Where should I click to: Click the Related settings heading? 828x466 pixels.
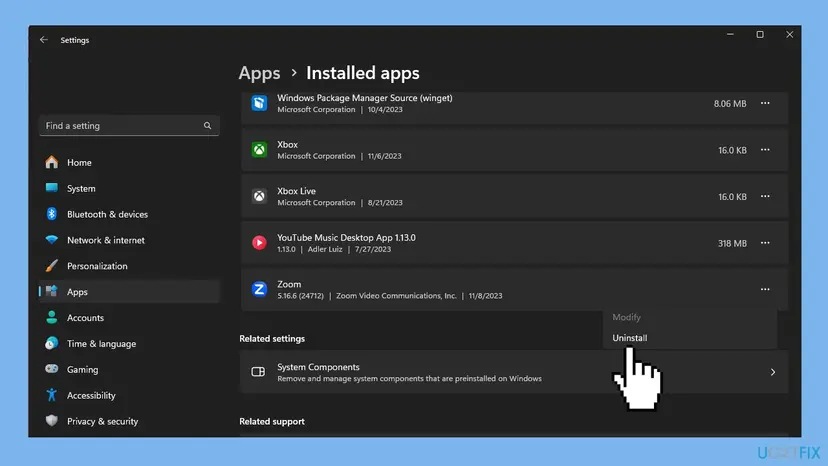[x=272, y=339]
